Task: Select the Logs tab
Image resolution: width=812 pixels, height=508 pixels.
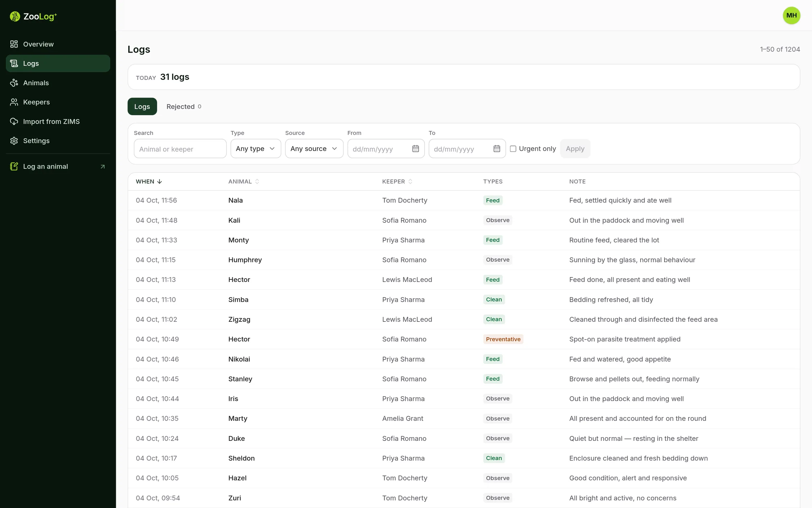Action: [142, 106]
